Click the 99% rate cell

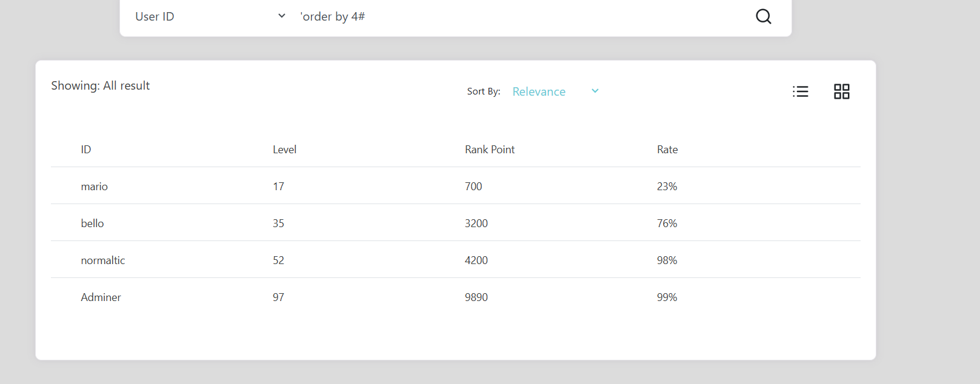tap(667, 297)
